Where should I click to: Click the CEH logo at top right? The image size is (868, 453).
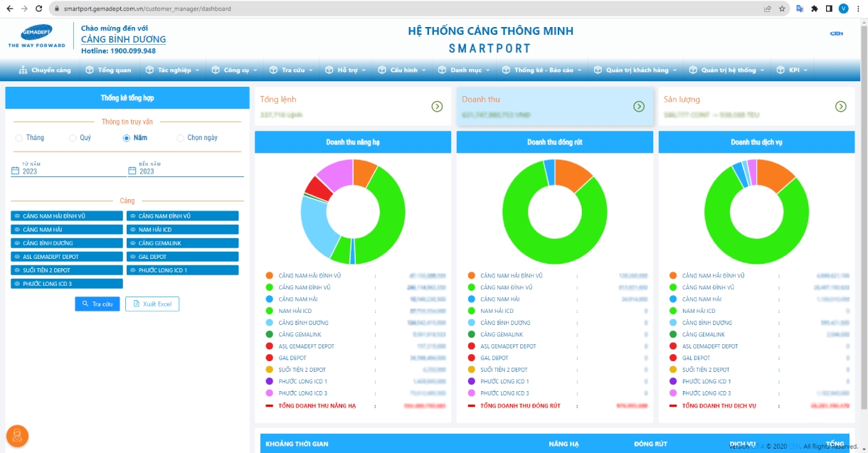tap(837, 33)
